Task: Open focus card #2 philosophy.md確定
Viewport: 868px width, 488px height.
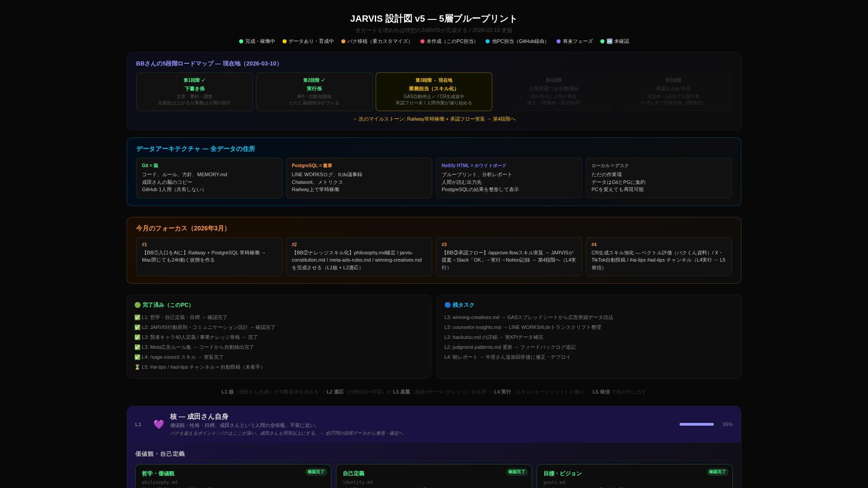Action: [359, 257]
